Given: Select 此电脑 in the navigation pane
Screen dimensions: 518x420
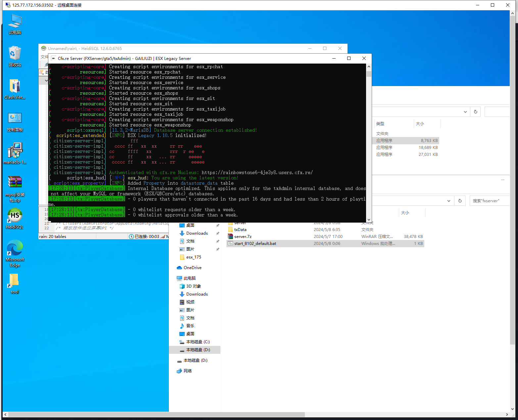Looking at the screenshot, I should click(x=190, y=278).
